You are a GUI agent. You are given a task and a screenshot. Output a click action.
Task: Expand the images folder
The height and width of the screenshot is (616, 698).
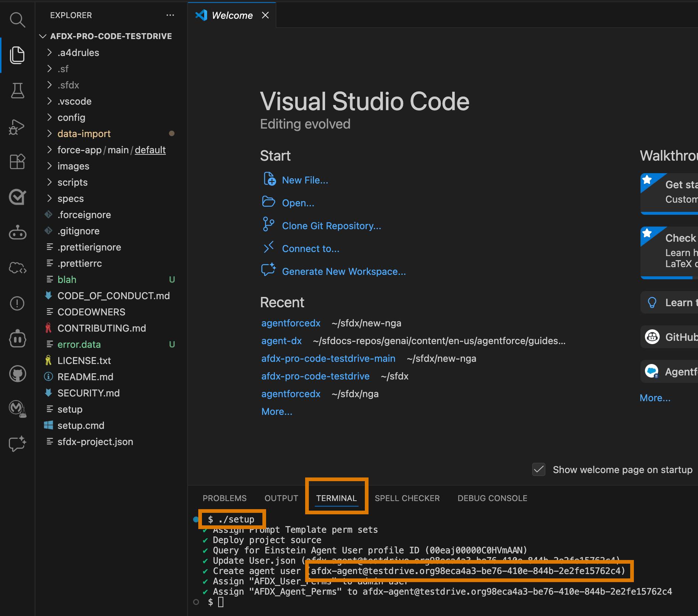pos(49,166)
